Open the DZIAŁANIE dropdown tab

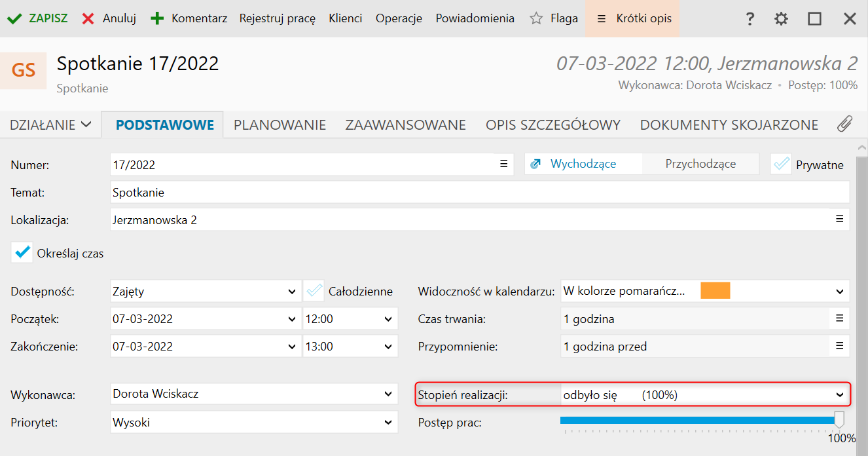[50, 124]
